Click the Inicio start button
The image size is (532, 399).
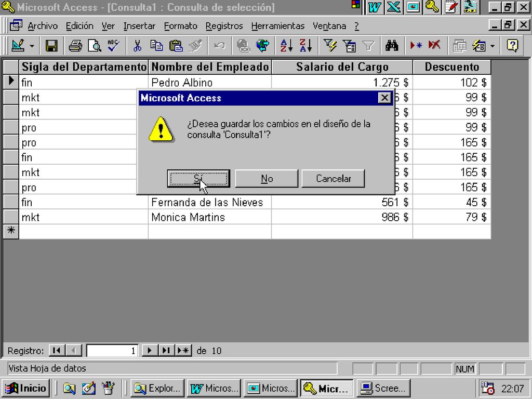26,388
